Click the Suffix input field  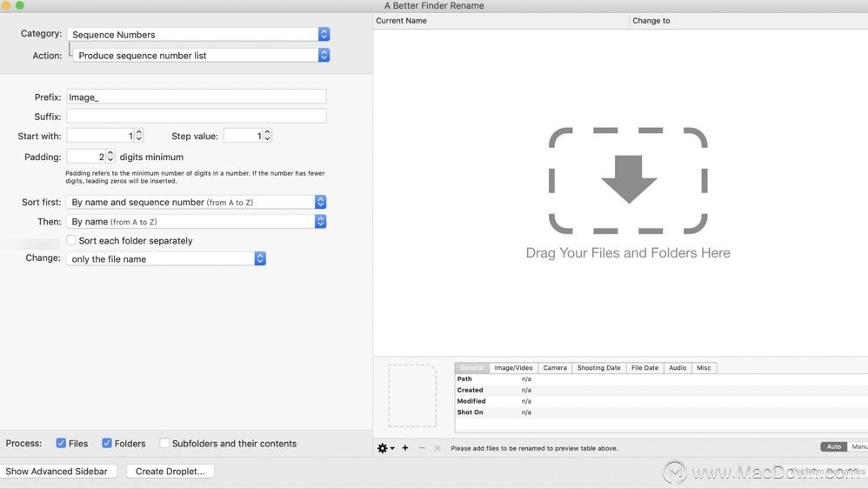pyautogui.click(x=197, y=116)
